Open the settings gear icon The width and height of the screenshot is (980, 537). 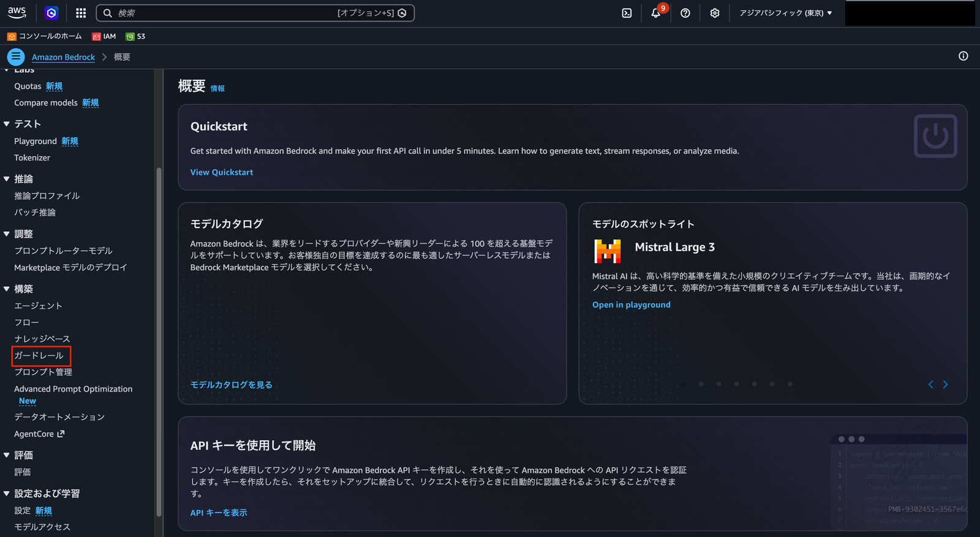click(715, 13)
